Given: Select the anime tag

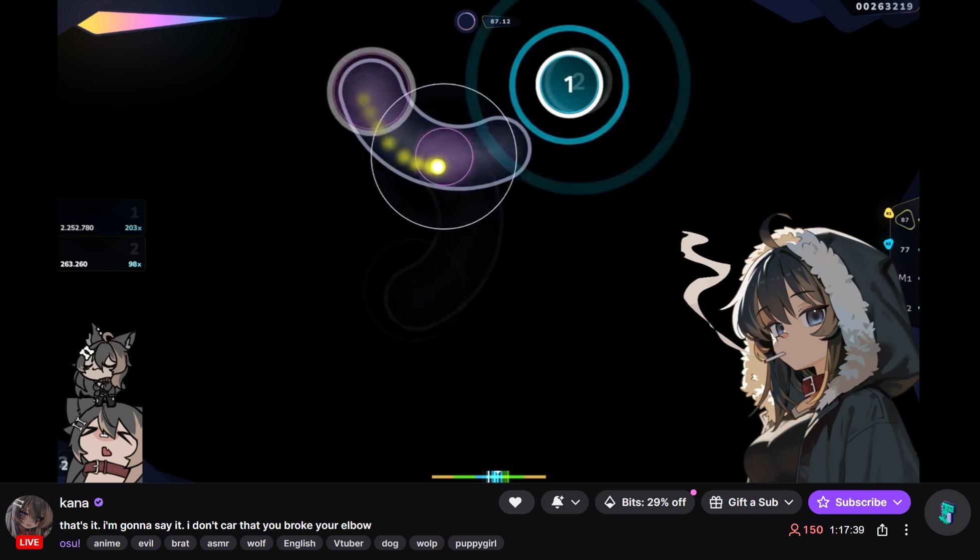Looking at the screenshot, I should point(107,543).
